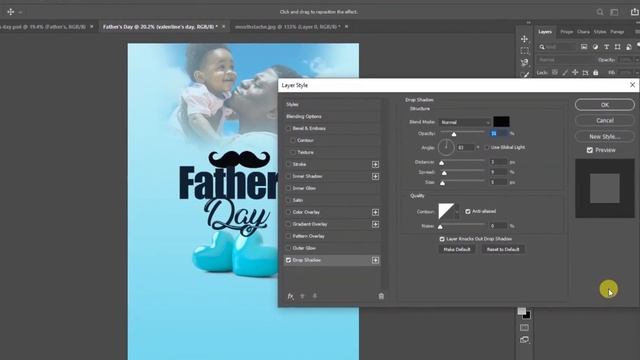640x360 pixels.
Task: Enable the Inner Glow checkbox
Action: click(x=289, y=188)
